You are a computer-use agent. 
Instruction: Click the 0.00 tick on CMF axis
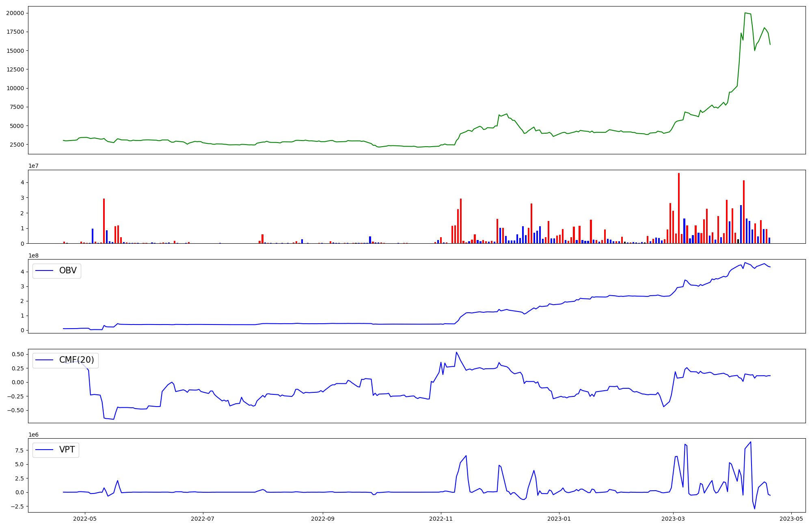coord(17,382)
